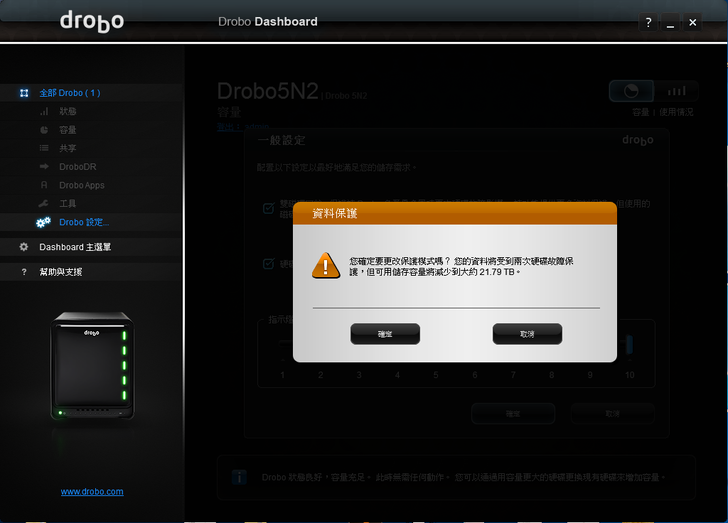Open help with the title bar question mark
Viewport: 728px width, 523px height.
coord(648,22)
